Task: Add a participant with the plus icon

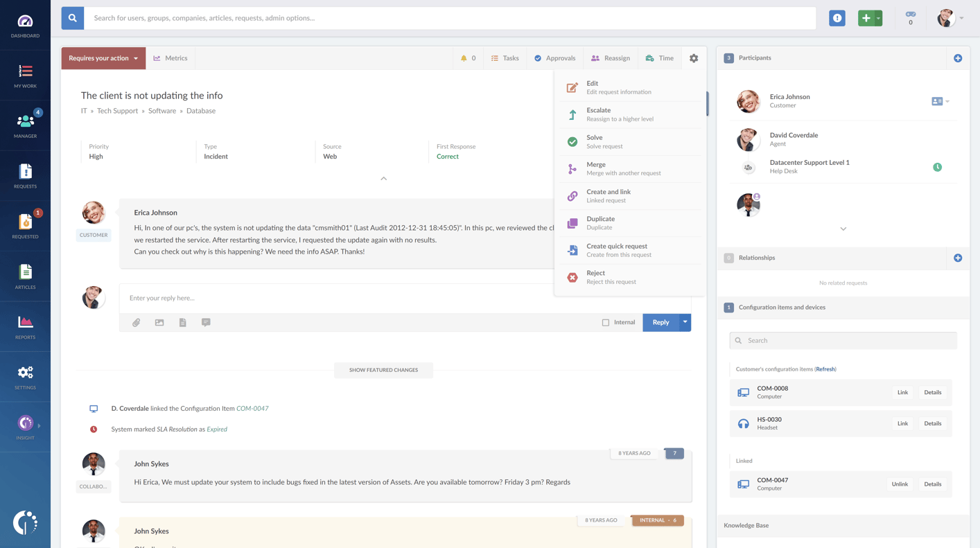Action: [958, 58]
